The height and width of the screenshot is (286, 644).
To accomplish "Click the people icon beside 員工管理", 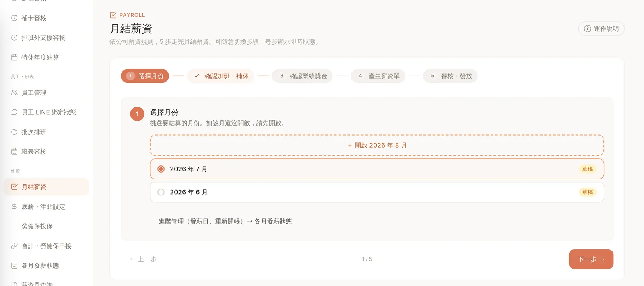I will pos(14,93).
